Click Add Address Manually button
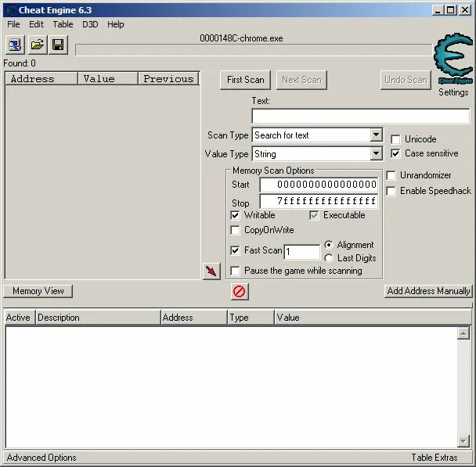This screenshot has height=467, width=476. pyautogui.click(x=428, y=291)
